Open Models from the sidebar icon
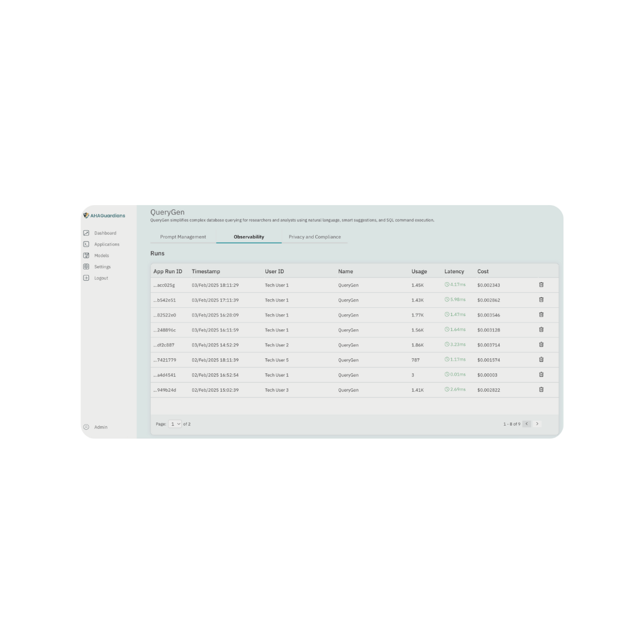This screenshot has width=644, height=644. (x=86, y=255)
